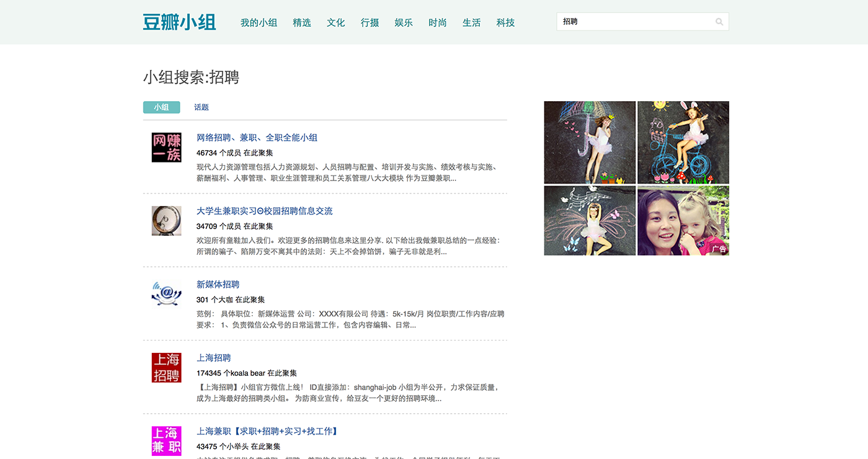Open the 豆瓣小组 logo homepage
The width and height of the screenshot is (868, 459).
click(180, 22)
